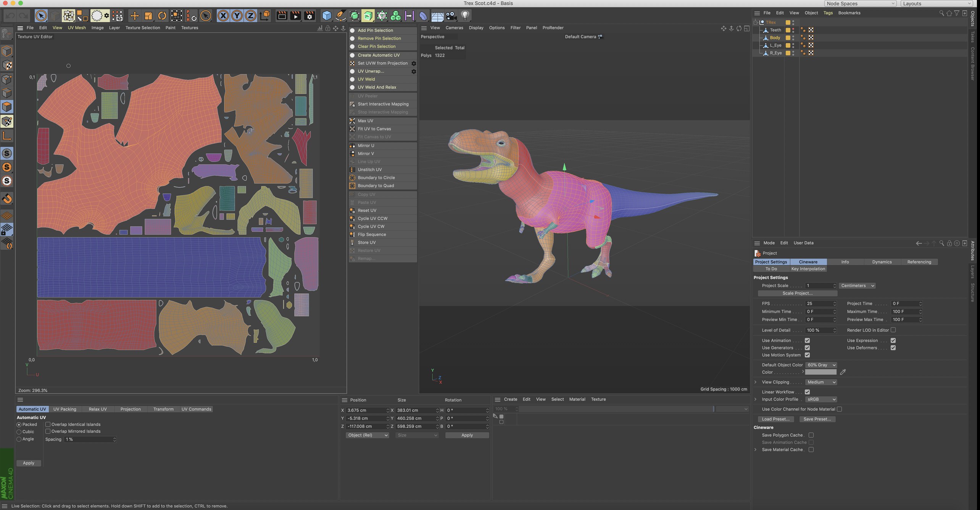Click gear icon beside Set UVW from Projection
The image size is (980, 510).
(413, 63)
